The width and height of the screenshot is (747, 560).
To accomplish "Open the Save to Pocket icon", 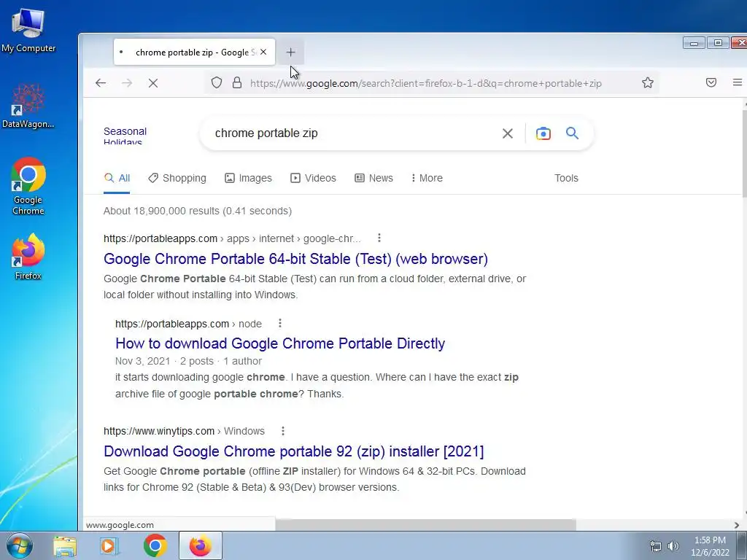I will point(711,83).
